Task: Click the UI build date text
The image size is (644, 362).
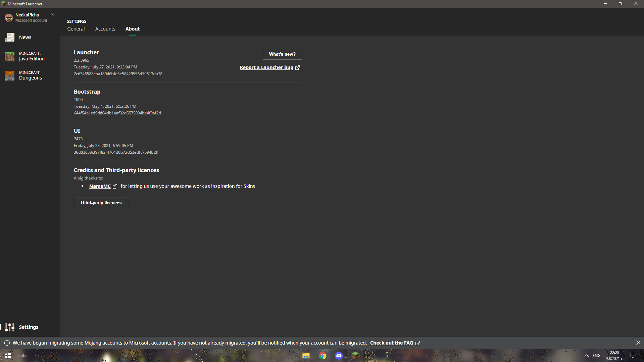Action: click(103, 146)
